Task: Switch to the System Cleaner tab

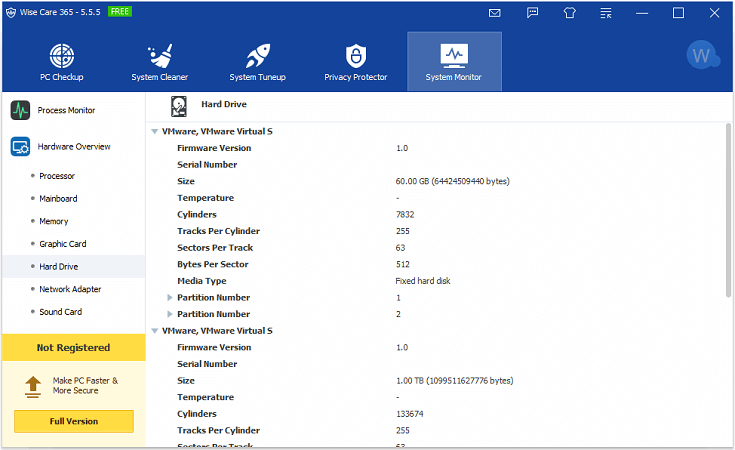Action: pos(160,61)
